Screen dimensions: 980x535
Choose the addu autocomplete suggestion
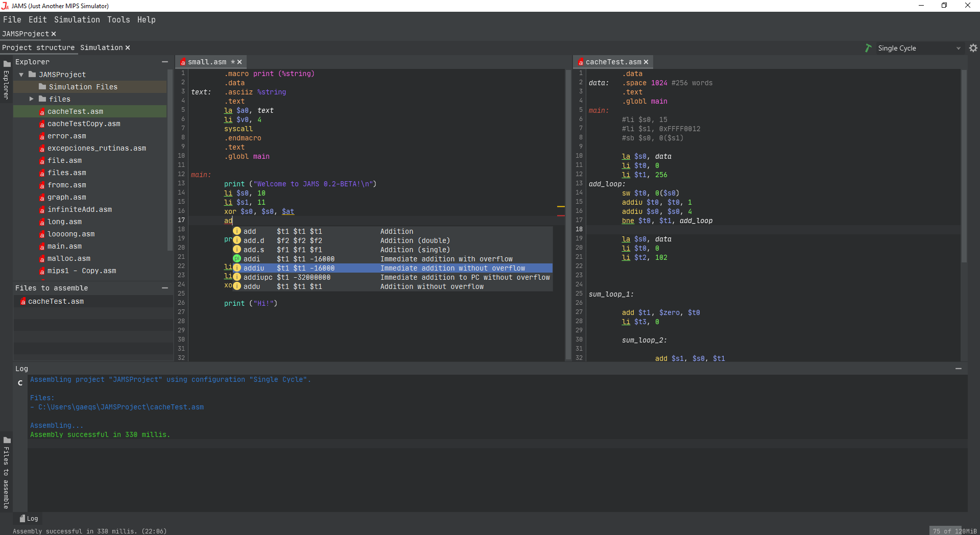[392, 286]
